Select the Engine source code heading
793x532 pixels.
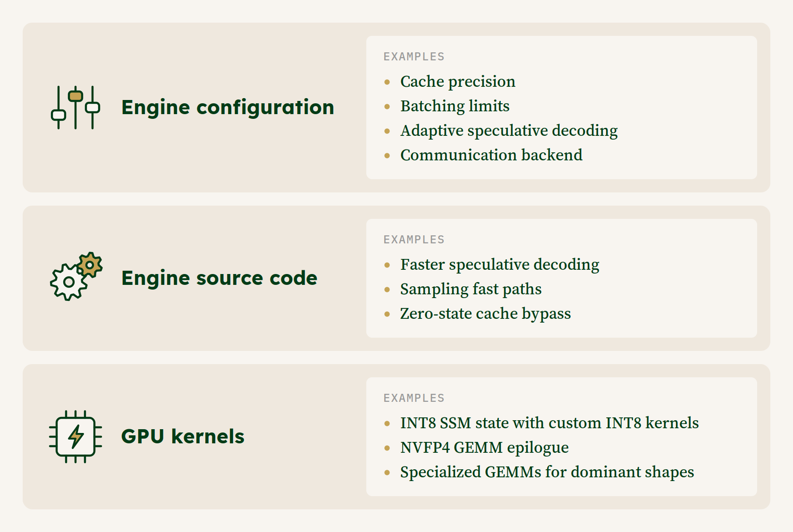tap(219, 278)
